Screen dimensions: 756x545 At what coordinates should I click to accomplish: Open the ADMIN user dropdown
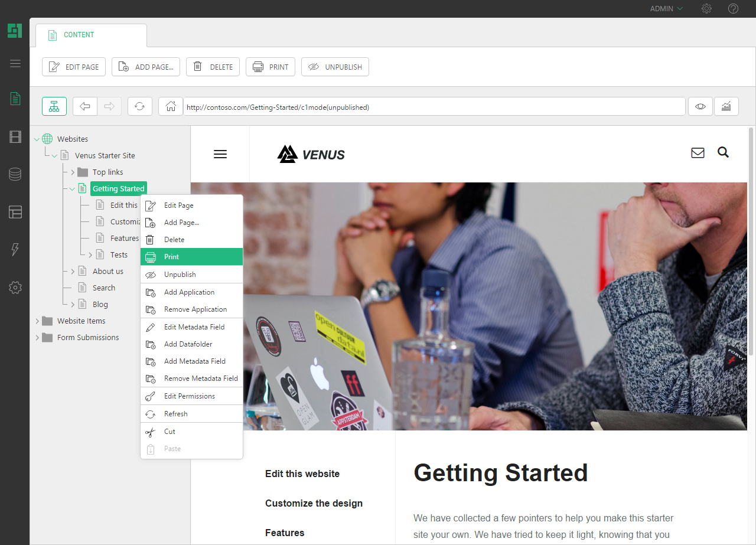[666, 9]
